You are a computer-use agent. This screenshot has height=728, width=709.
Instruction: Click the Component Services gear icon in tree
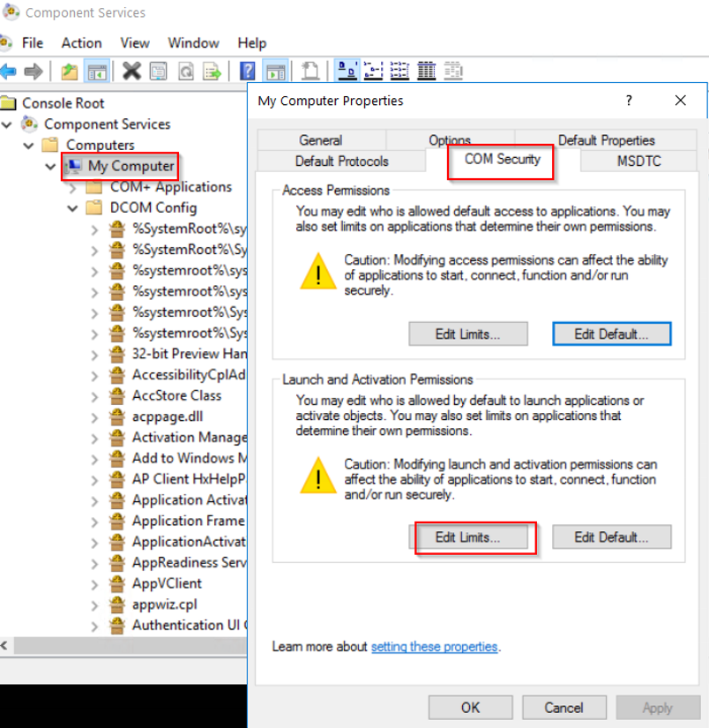click(x=29, y=124)
